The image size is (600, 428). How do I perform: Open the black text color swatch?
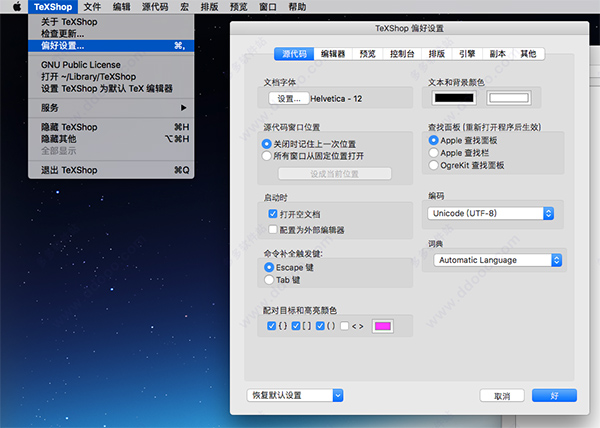(x=454, y=98)
